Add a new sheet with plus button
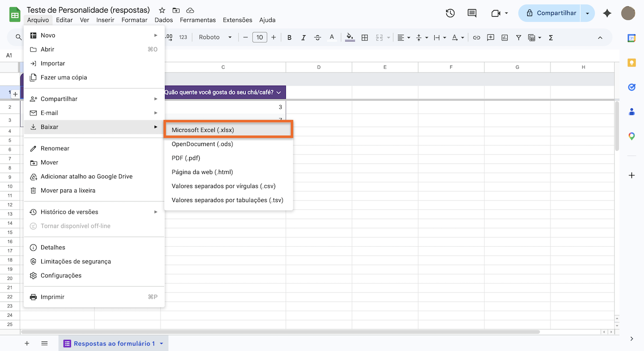This screenshot has width=644, height=351. (x=27, y=343)
